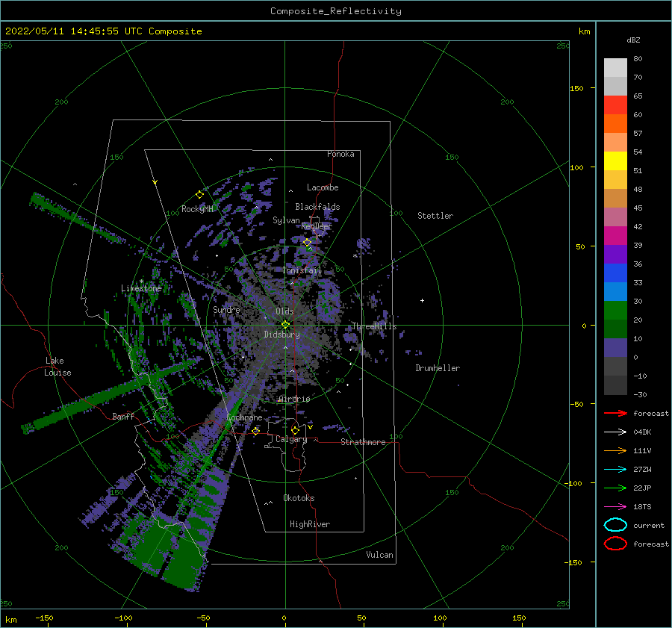The width and height of the screenshot is (672, 628).
Task: Click the Olds label
Action: pos(284,311)
